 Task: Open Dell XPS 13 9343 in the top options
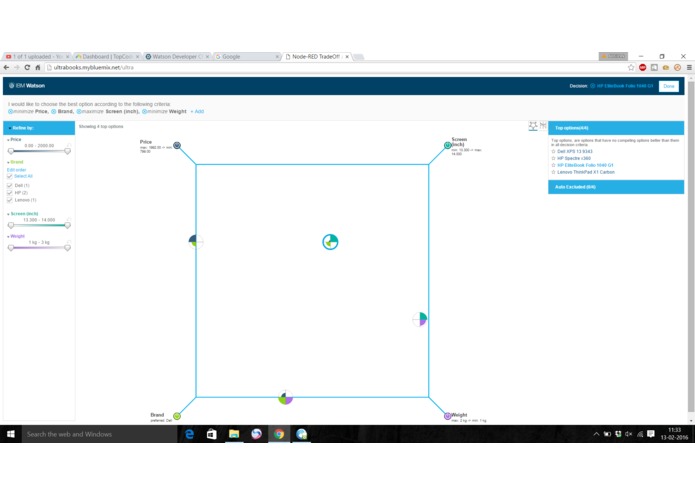[574, 152]
